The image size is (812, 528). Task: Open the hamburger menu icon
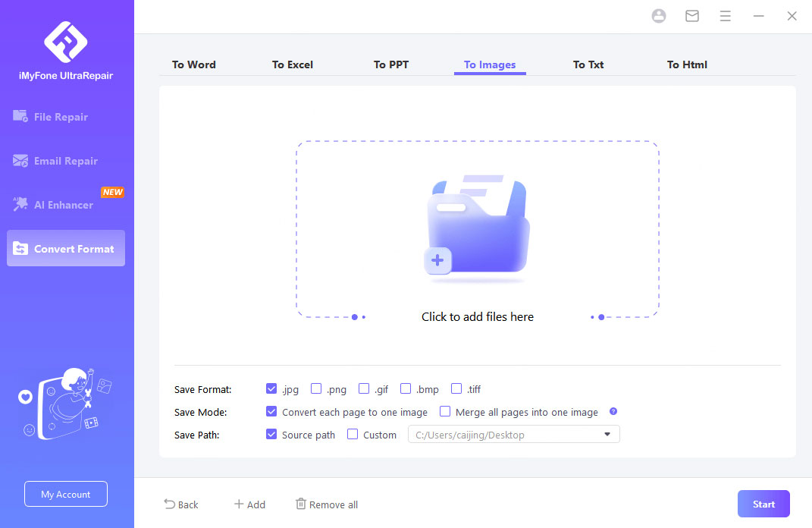(726, 16)
